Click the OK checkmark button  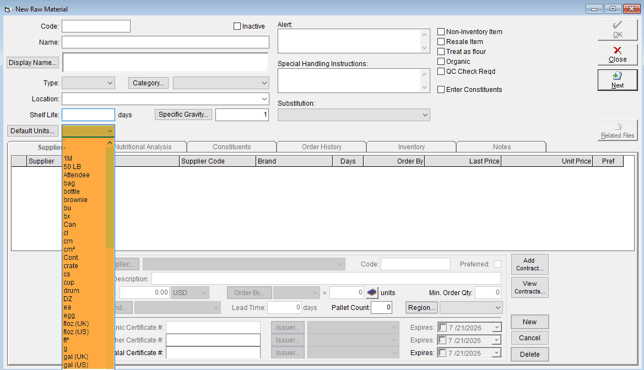617,30
